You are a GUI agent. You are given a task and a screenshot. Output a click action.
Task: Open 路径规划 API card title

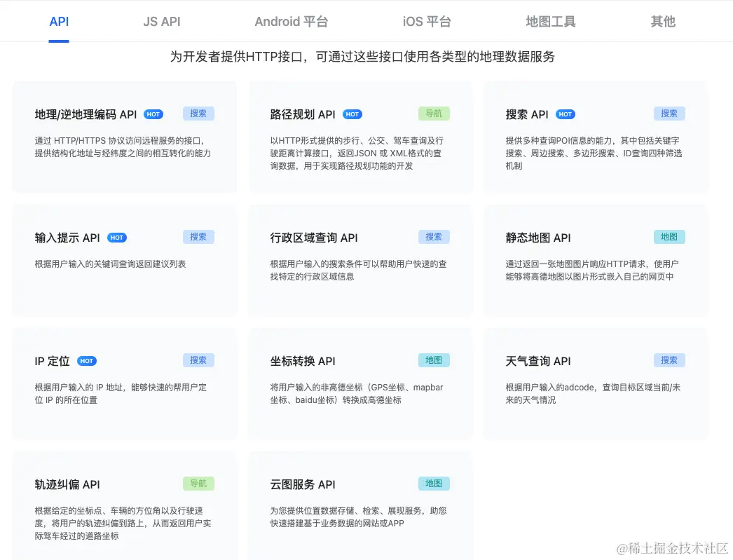(303, 114)
